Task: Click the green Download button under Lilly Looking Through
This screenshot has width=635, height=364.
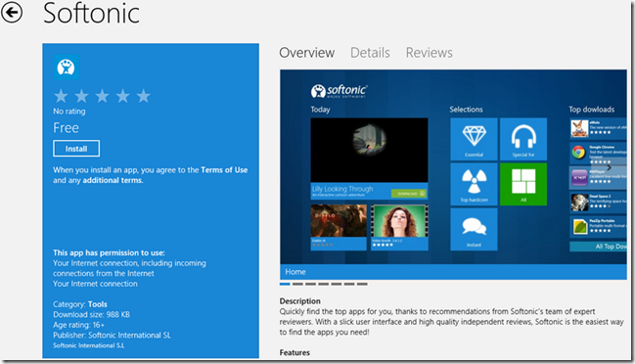Action: [x=409, y=194]
